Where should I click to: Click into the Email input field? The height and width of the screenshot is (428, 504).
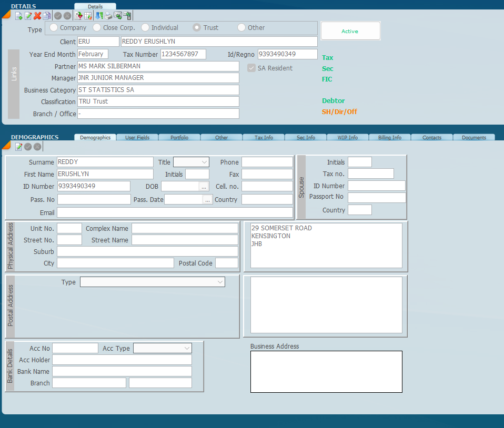[x=175, y=212]
